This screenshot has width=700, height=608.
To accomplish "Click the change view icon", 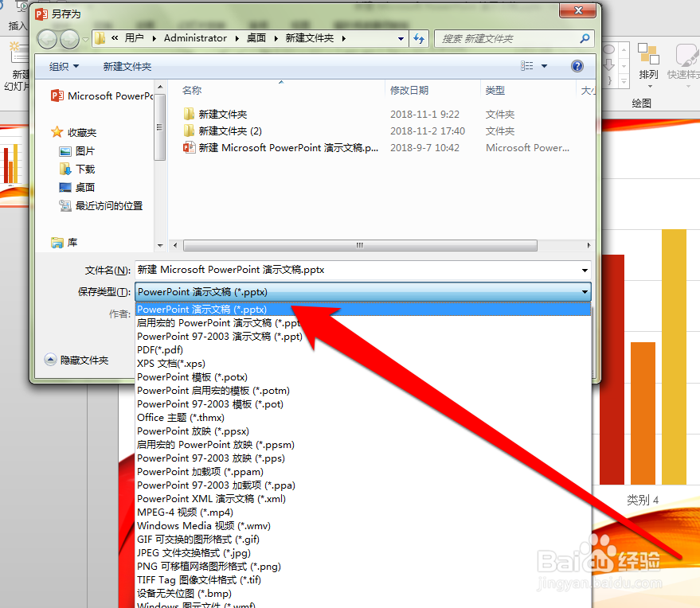I will click(526, 66).
